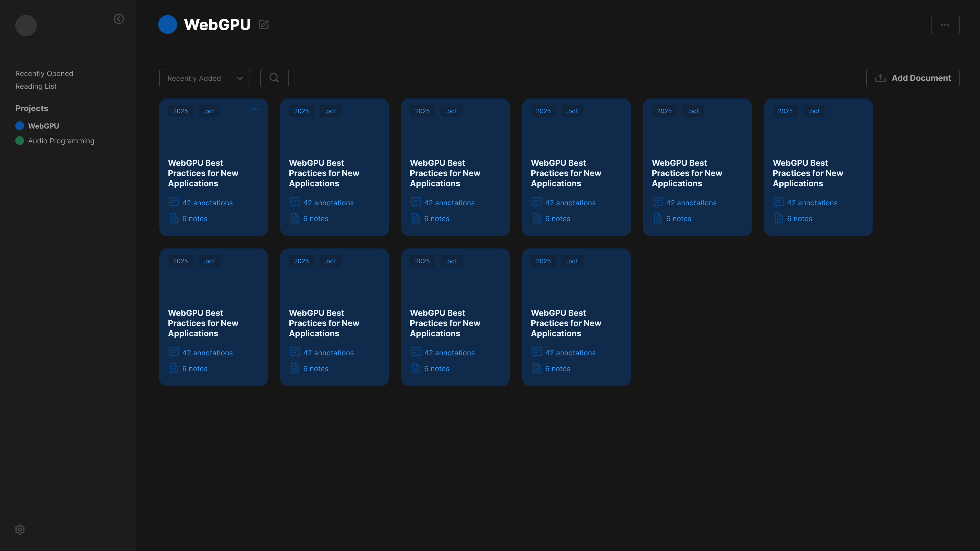The image size is (980, 551).
Task: Click the profile avatar circle in sidebar
Action: [26, 25]
